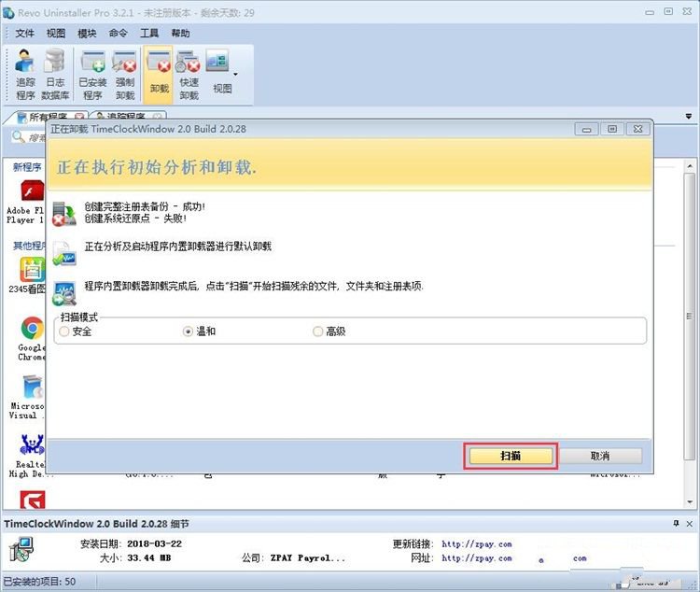Click the 新程序 group header

(27, 167)
